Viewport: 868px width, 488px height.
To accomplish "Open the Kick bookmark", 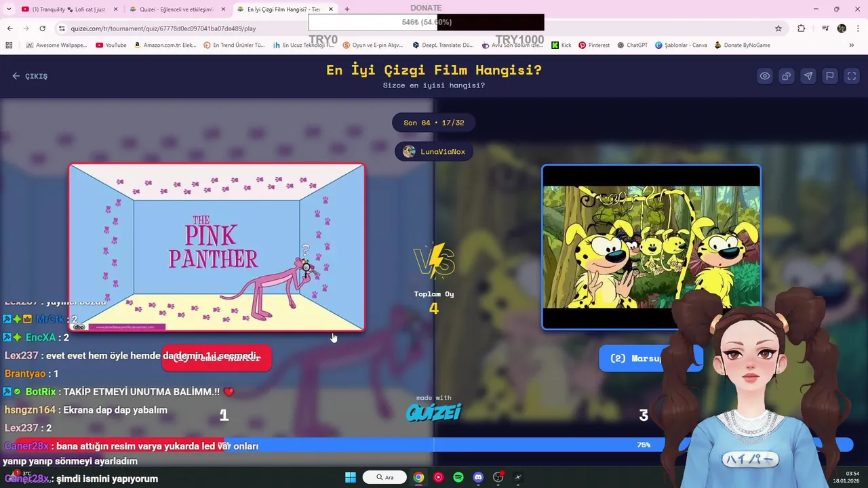I will [561, 45].
